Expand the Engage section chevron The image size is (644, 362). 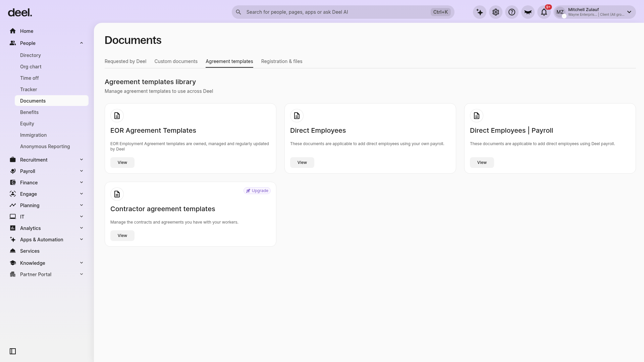(82, 194)
